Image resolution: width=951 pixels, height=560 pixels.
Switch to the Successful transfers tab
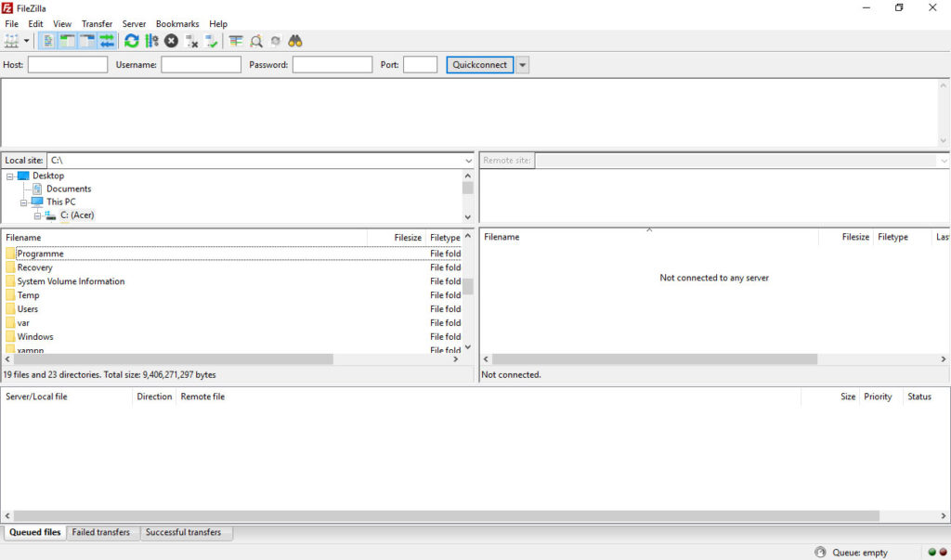pos(186,532)
